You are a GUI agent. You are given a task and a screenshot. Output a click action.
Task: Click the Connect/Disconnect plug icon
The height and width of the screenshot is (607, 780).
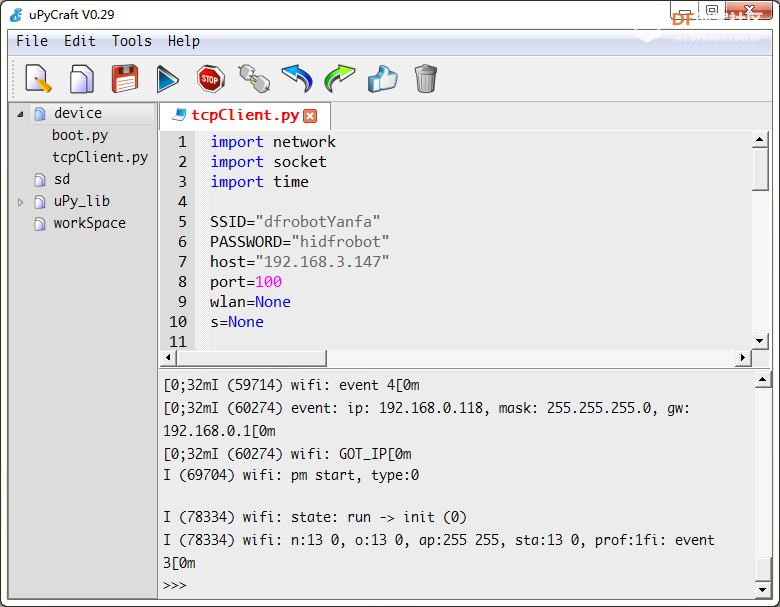click(254, 79)
